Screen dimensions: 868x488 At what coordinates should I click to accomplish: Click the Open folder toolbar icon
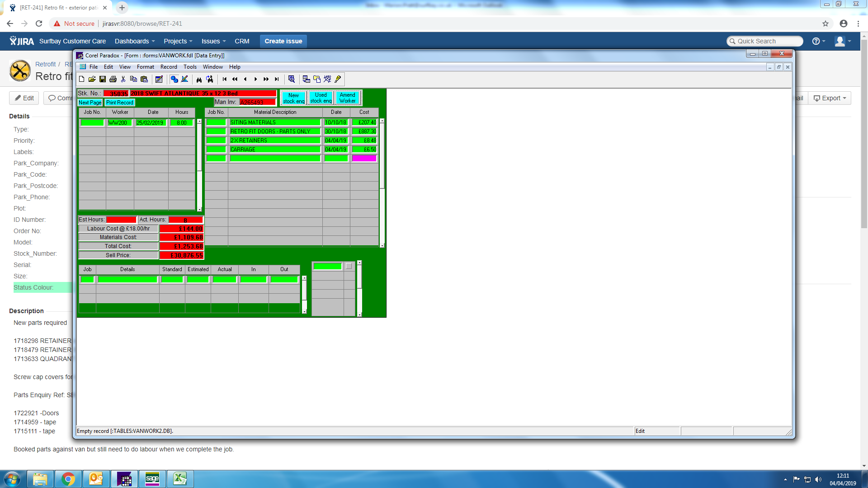coord(92,79)
